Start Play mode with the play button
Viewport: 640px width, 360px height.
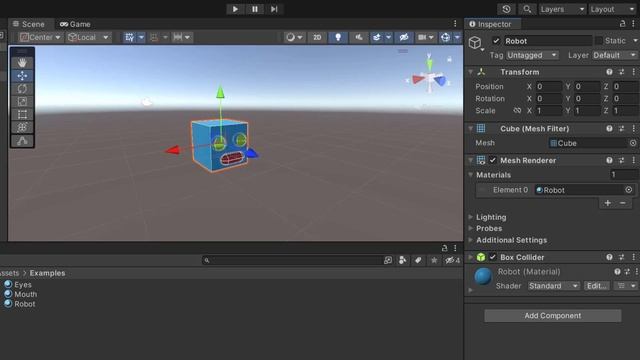coord(235,9)
